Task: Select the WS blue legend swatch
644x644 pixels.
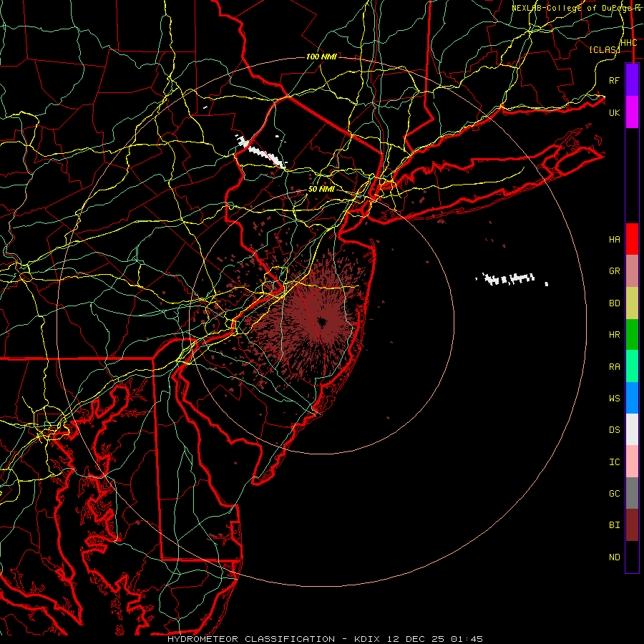Action: coord(632,398)
